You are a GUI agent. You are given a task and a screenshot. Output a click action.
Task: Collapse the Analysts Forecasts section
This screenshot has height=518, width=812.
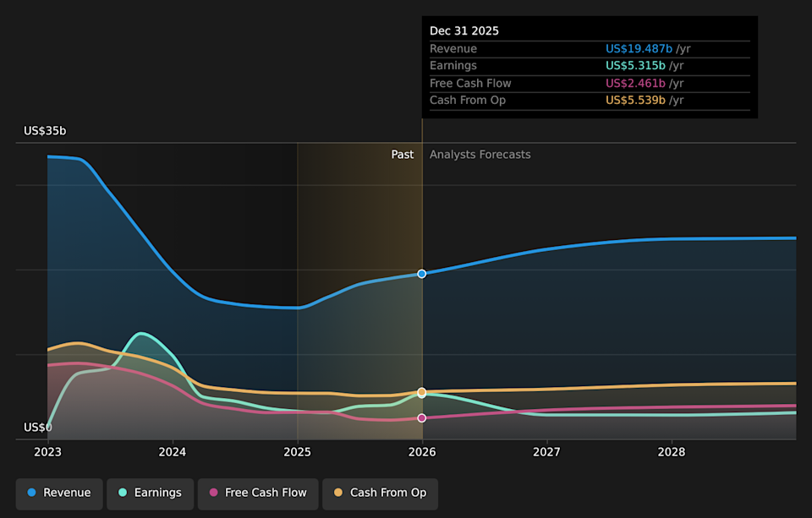click(480, 154)
